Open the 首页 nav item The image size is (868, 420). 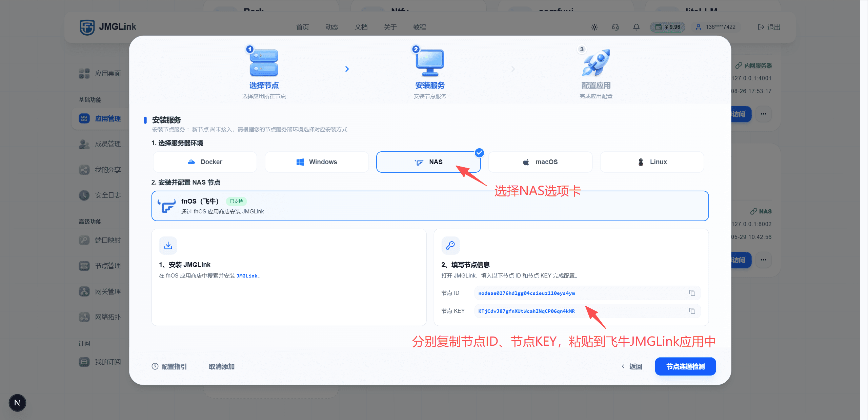point(302,27)
